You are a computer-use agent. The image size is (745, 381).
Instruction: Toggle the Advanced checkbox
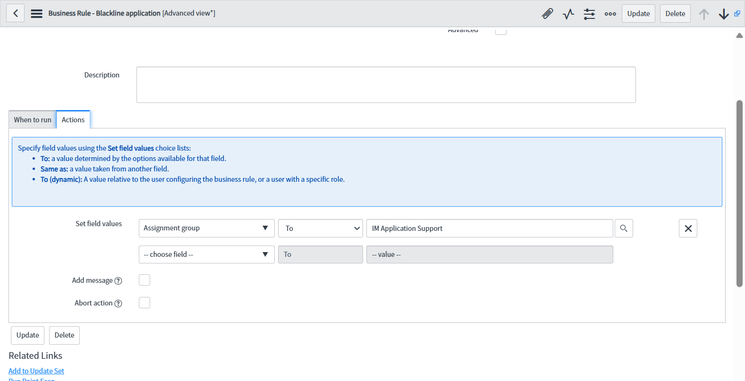pos(501,31)
